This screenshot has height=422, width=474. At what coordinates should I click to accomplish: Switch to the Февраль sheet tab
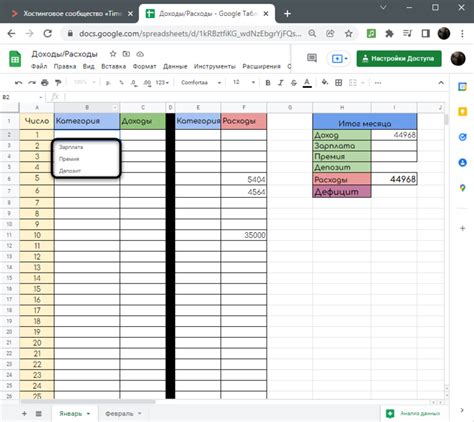click(119, 414)
